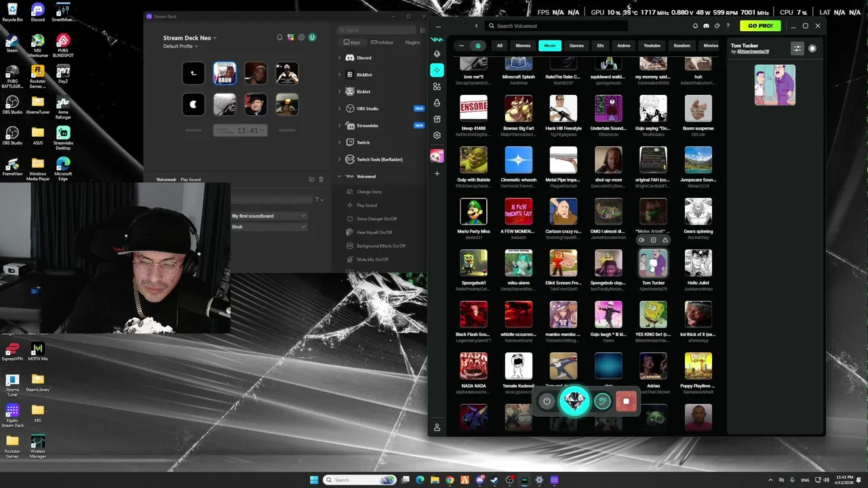This screenshot has width=868, height=488.
Task: Open Tom Tucker sound settings sliders icon
Action: point(797,48)
